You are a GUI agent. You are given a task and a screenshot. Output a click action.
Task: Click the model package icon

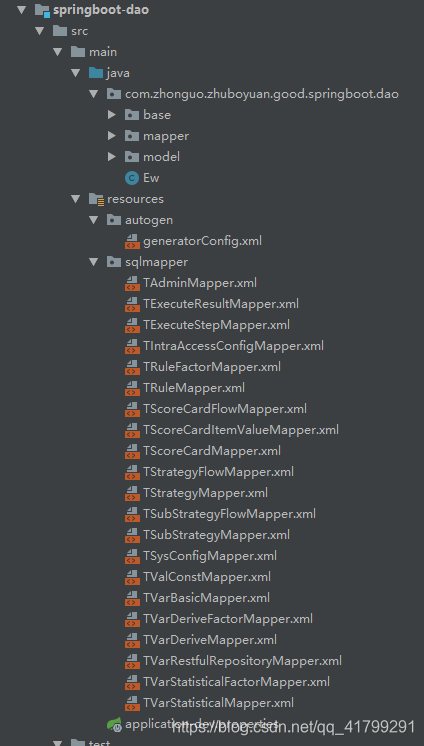(132, 157)
